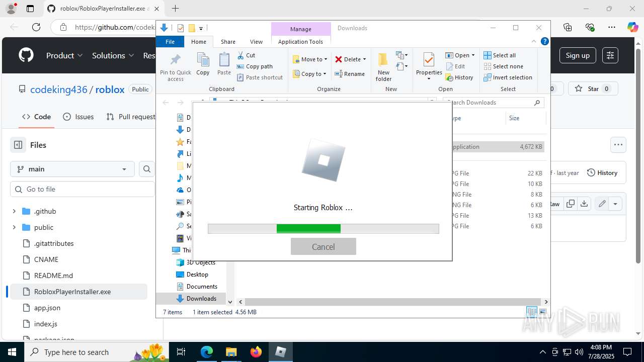
Task: Open the File menu in File Explorer
Action: [170, 42]
